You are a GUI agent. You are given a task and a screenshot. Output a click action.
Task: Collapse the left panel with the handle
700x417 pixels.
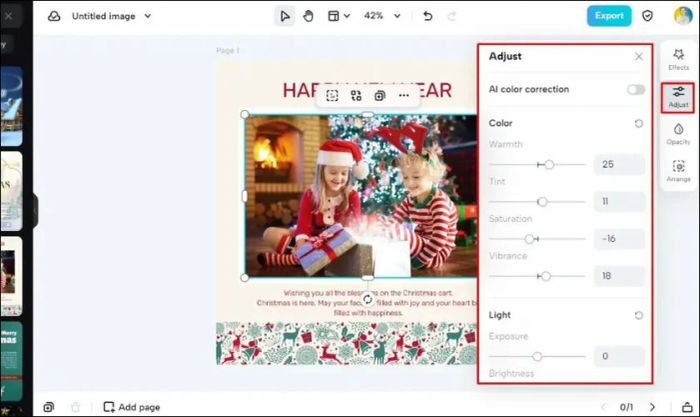pyautogui.click(x=35, y=210)
